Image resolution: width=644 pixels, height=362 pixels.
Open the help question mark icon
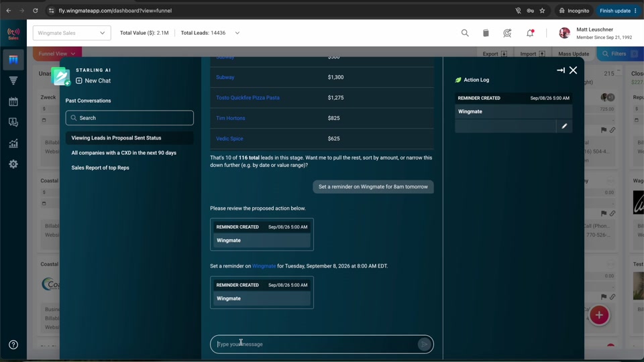coord(13,345)
